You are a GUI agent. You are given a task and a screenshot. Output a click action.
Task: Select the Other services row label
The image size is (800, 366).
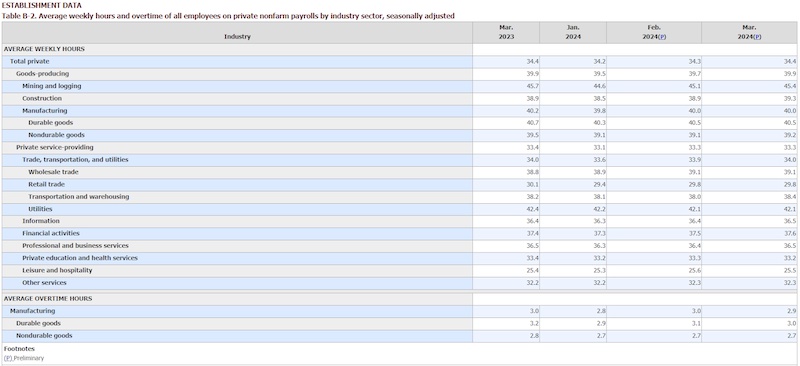(44, 282)
